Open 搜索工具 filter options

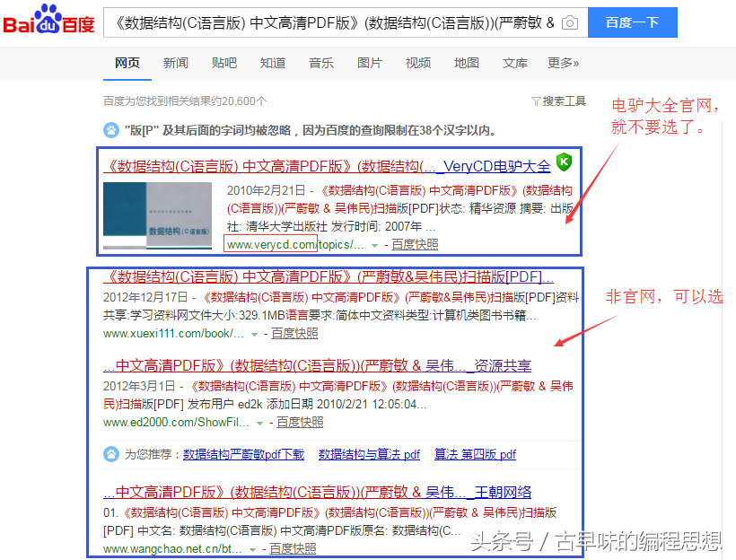pos(565,101)
